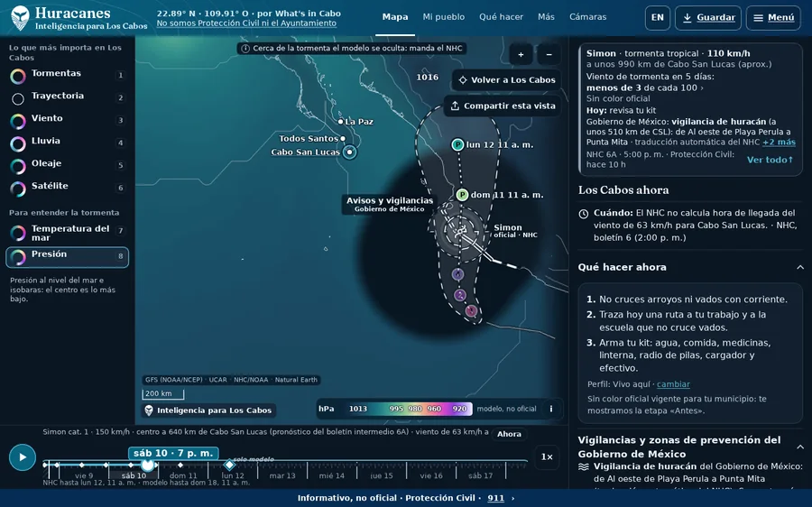Open the +2 más link
The height and width of the screenshot is (507, 812).
pos(779,142)
